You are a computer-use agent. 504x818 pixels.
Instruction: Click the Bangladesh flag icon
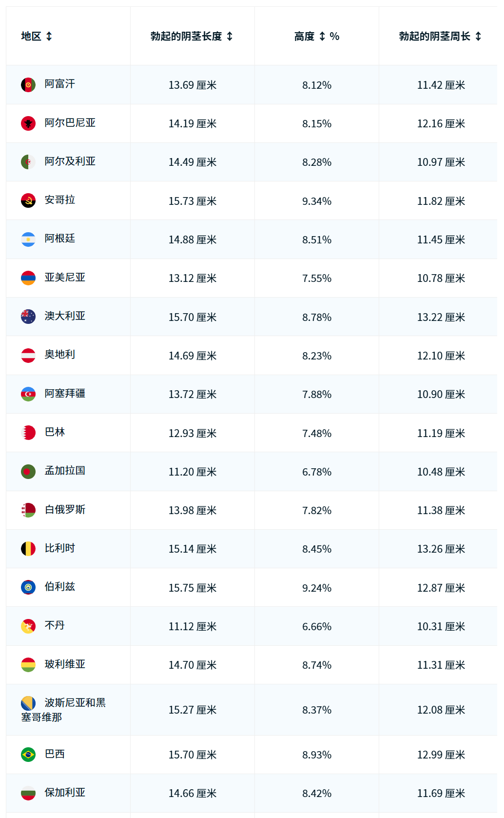point(28,472)
